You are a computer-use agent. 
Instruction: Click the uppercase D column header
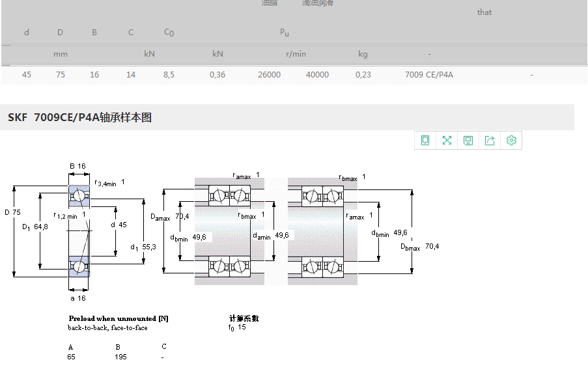pyautogui.click(x=60, y=33)
